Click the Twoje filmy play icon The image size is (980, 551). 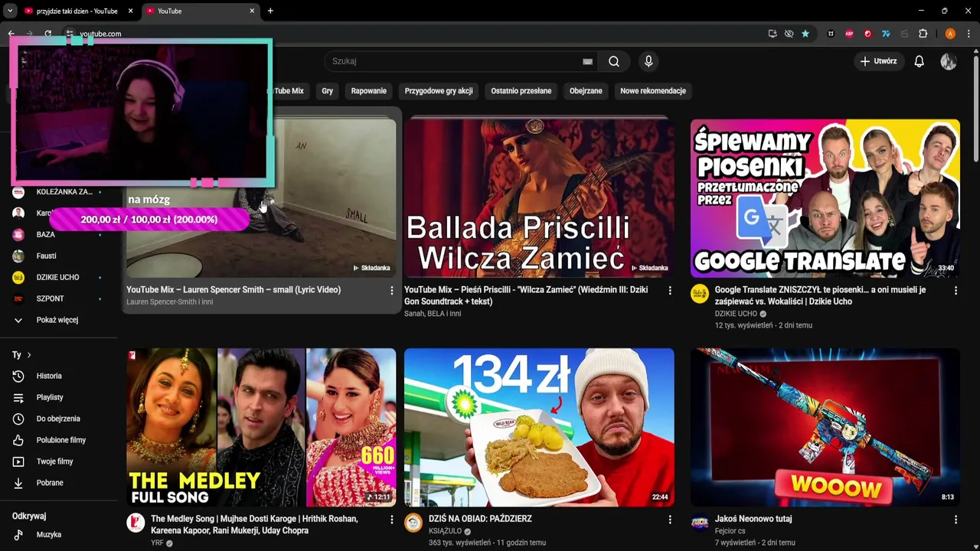18,461
